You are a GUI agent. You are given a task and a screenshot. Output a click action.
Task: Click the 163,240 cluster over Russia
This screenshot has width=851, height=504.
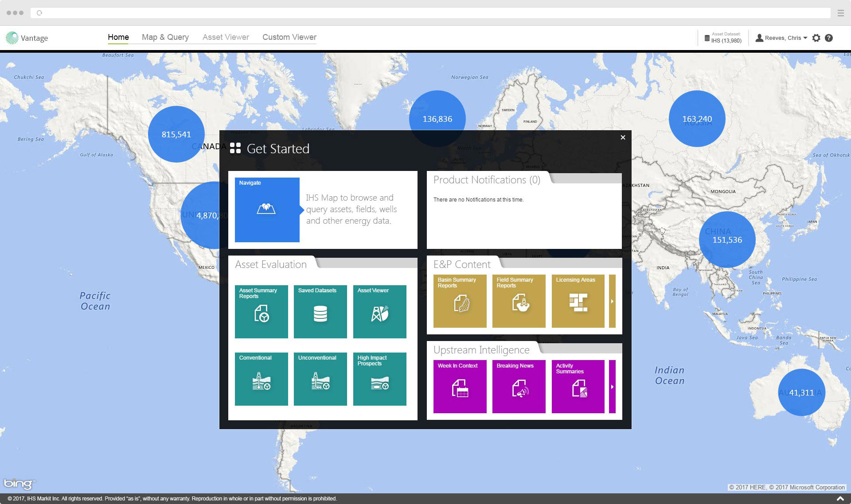pyautogui.click(x=697, y=119)
